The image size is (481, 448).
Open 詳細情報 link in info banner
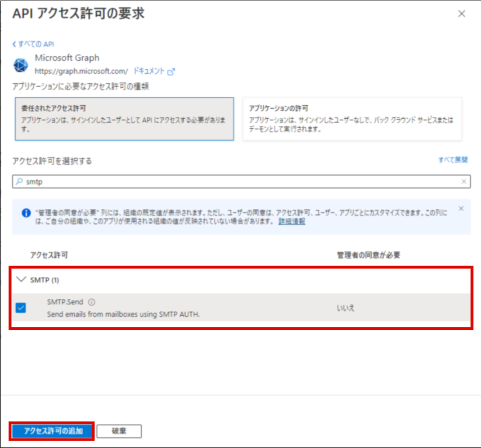(x=292, y=221)
